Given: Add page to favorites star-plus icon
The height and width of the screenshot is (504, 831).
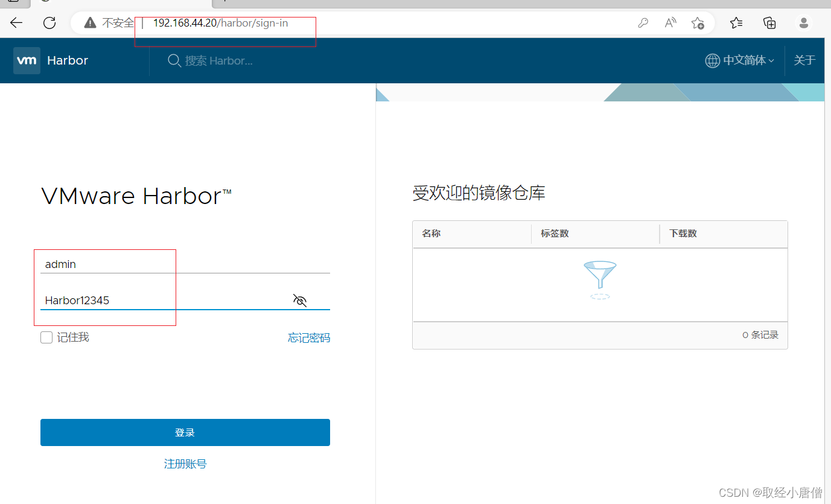Looking at the screenshot, I should (x=698, y=23).
